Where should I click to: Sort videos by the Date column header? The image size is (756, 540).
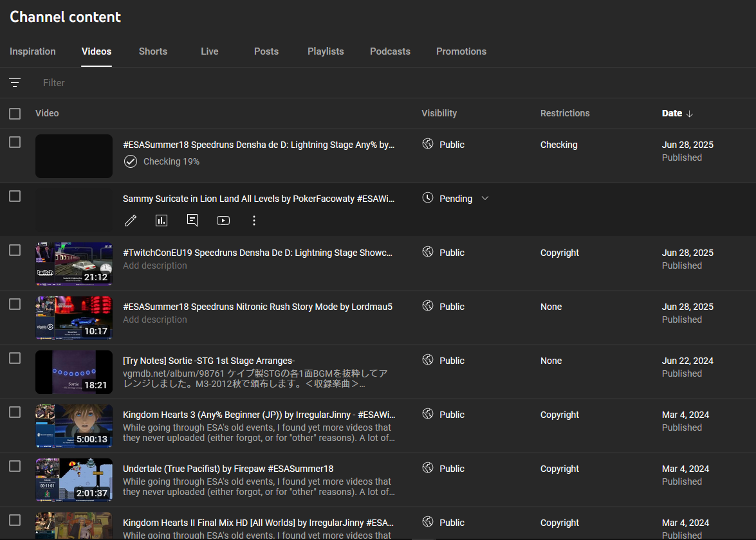[x=672, y=113]
